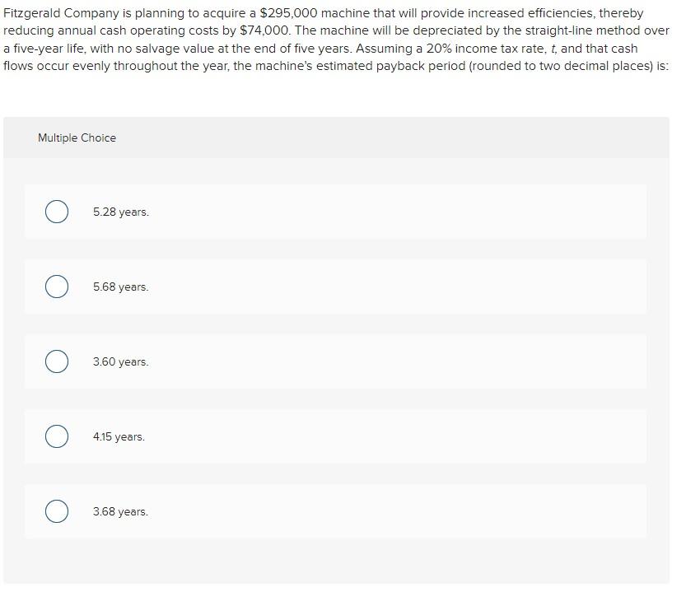The height and width of the screenshot is (592, 700).
Task: Choose the 3.60 years radio option
Action: tap(57, 361)
